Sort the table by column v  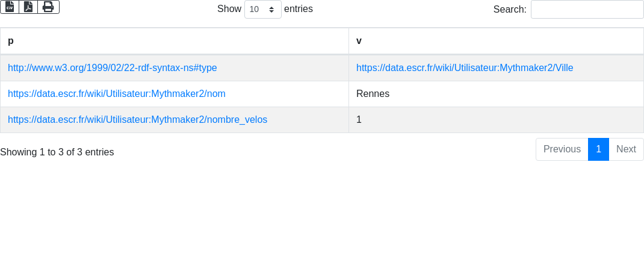pyautogui.click(x=496, y=41)
